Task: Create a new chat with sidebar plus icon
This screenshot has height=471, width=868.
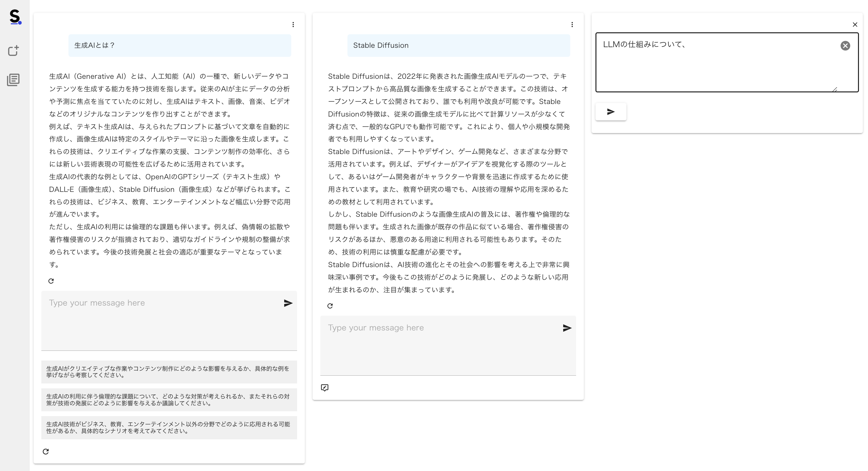Action: [14, 51]
